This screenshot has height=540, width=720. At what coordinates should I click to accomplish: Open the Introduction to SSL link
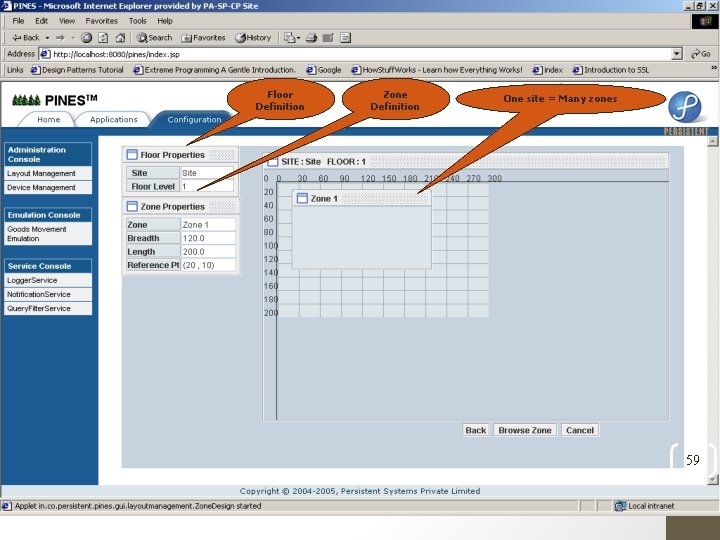pos(611,70)
